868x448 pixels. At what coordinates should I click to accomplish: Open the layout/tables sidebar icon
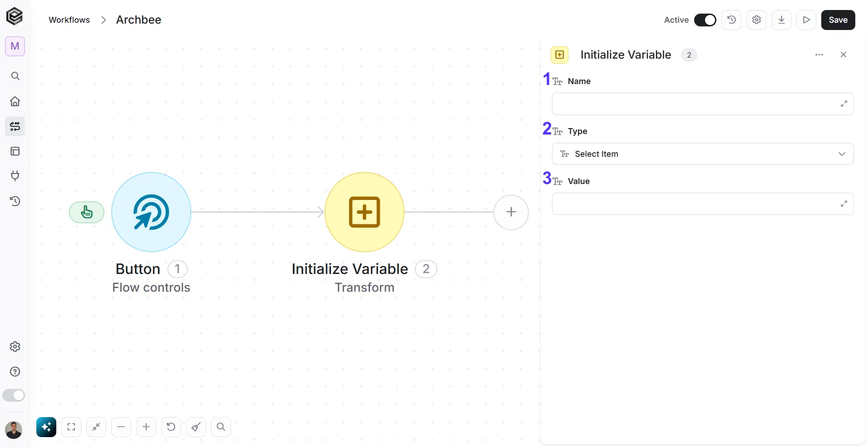pyautogui.click(x=15, y=151)
